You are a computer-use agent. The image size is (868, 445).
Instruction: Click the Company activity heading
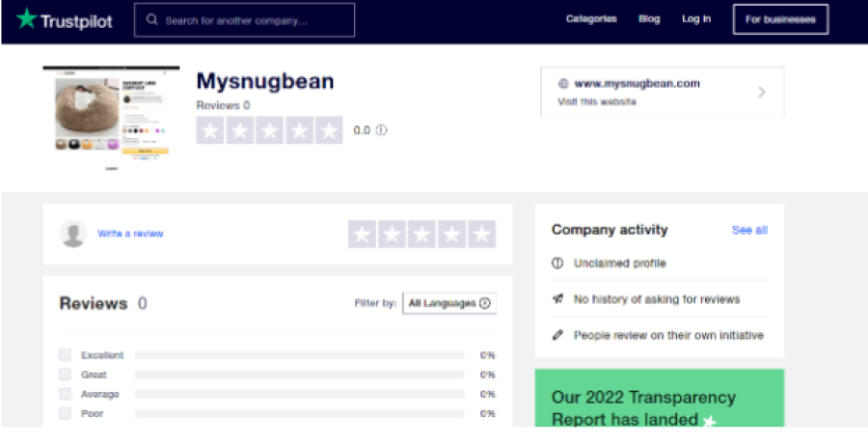coord(610,230)
